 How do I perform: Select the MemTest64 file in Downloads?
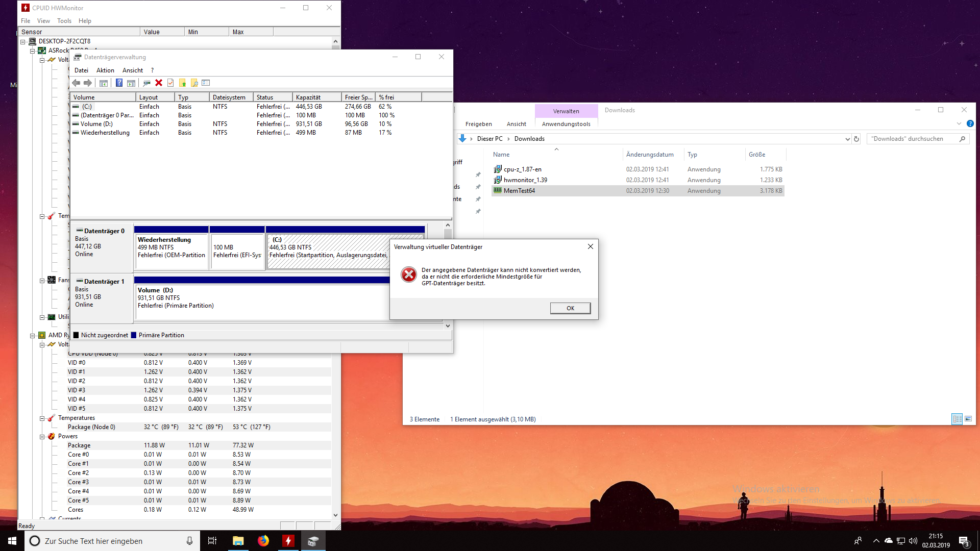(519, 190)
